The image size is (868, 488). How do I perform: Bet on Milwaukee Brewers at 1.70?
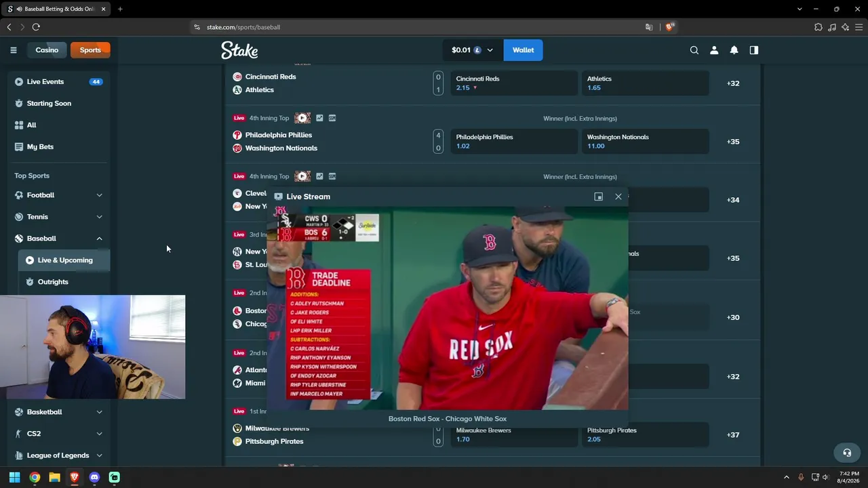[514, 435]
